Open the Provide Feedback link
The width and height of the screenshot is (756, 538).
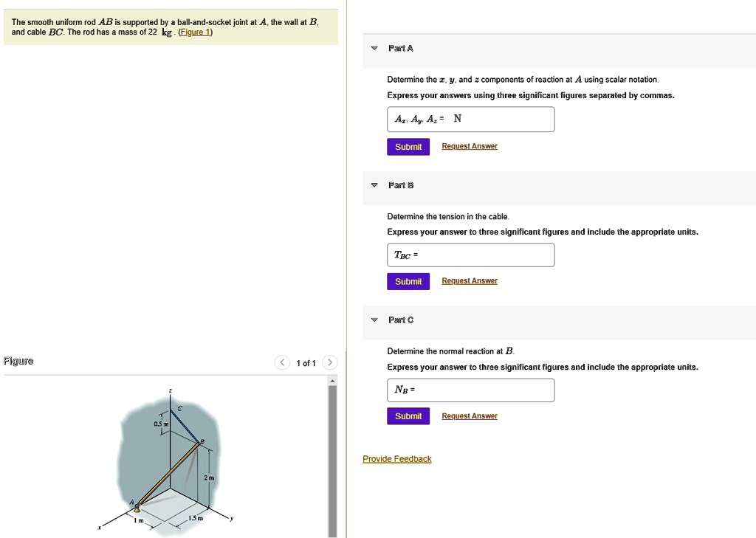tap(396, 459)
